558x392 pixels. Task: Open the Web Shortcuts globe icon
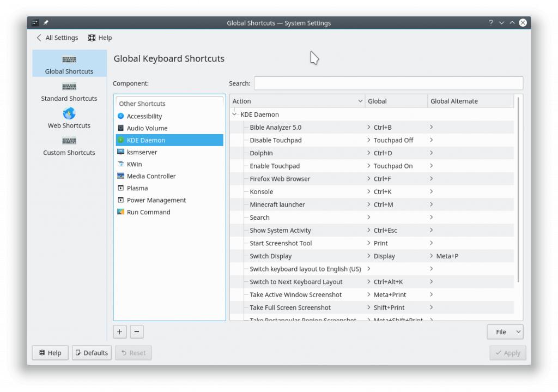(69, 113)
